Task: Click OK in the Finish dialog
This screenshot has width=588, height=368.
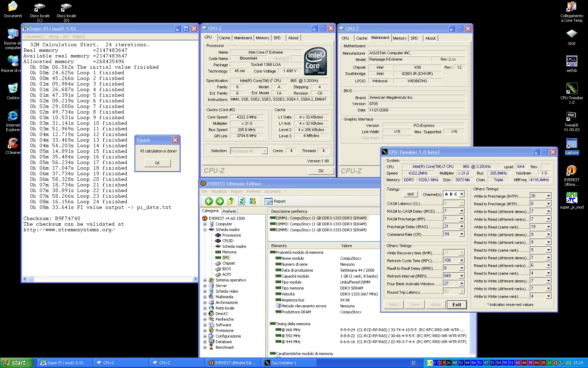Action: click(x=157, y=163)
